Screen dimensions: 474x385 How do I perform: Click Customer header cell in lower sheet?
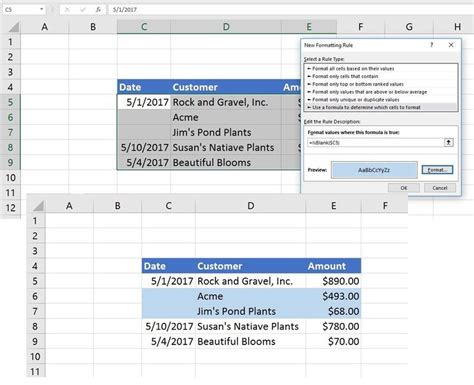250,266
